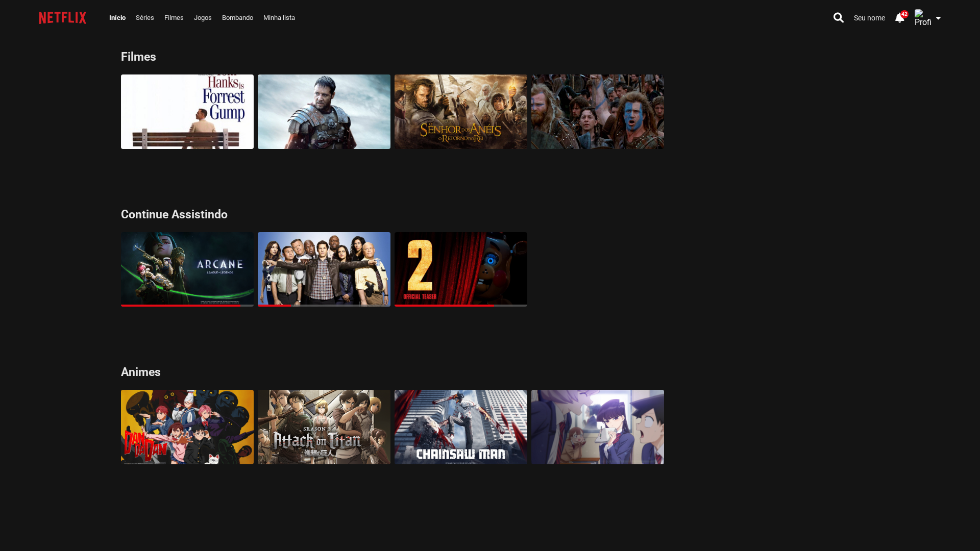980x551 pixels.
Task: Expand the profile dropdown arrow
Action: pyautogui.click(x=938, y=18)
